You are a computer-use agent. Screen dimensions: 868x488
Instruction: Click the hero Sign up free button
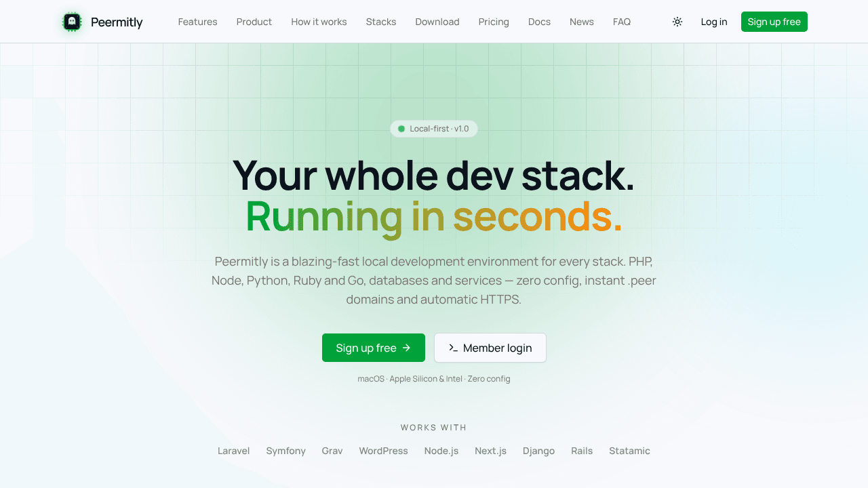[374, 348]
